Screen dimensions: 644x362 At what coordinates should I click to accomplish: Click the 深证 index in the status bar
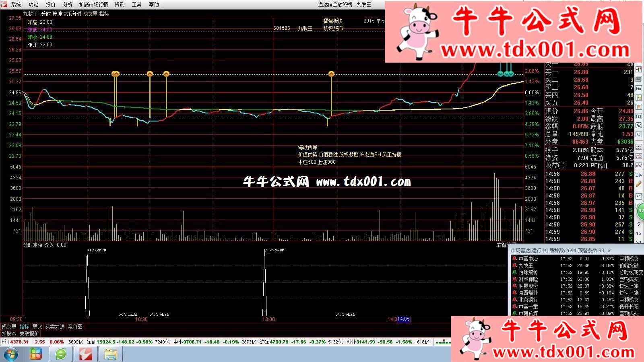click(x=92, y=342)
